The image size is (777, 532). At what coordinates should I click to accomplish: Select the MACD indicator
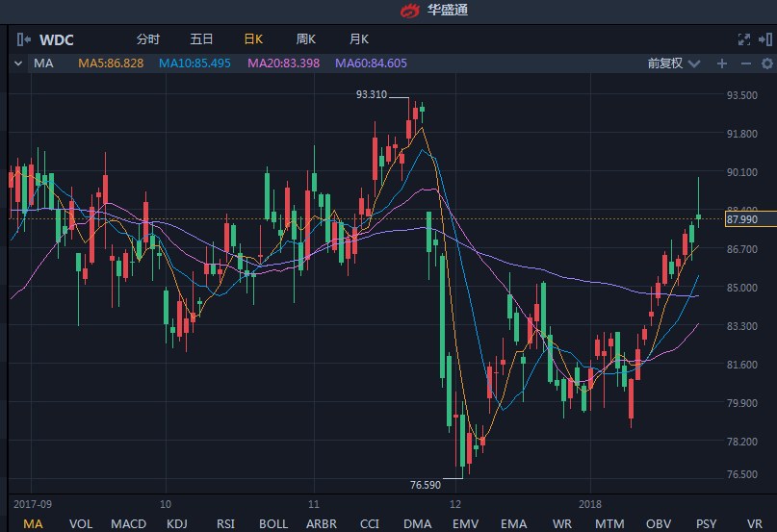pos(128,523)
